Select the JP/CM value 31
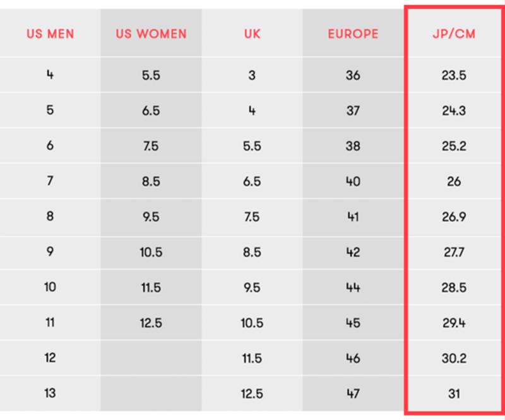The height and width of the screenshot is (420, 505). pyautogui.click(x=454, y=393)
